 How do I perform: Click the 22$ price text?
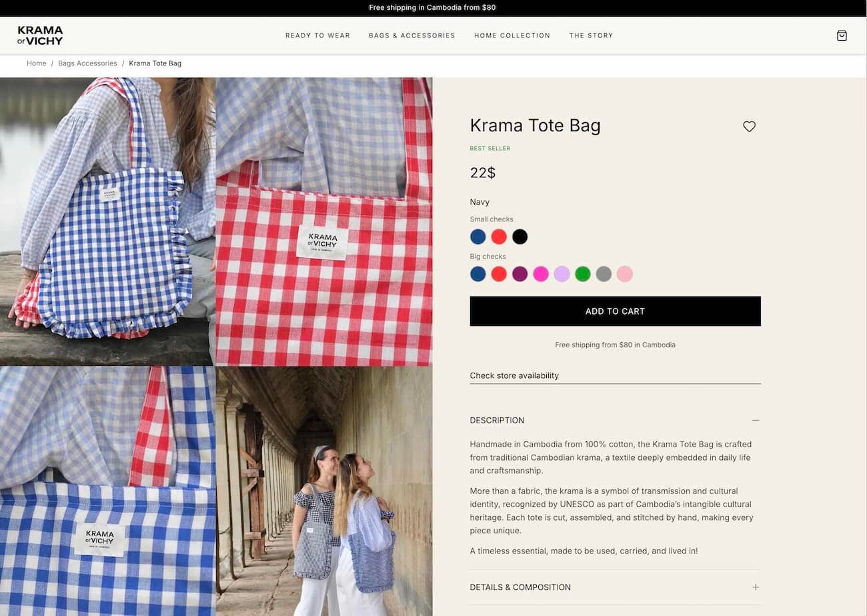coord(483,173)
